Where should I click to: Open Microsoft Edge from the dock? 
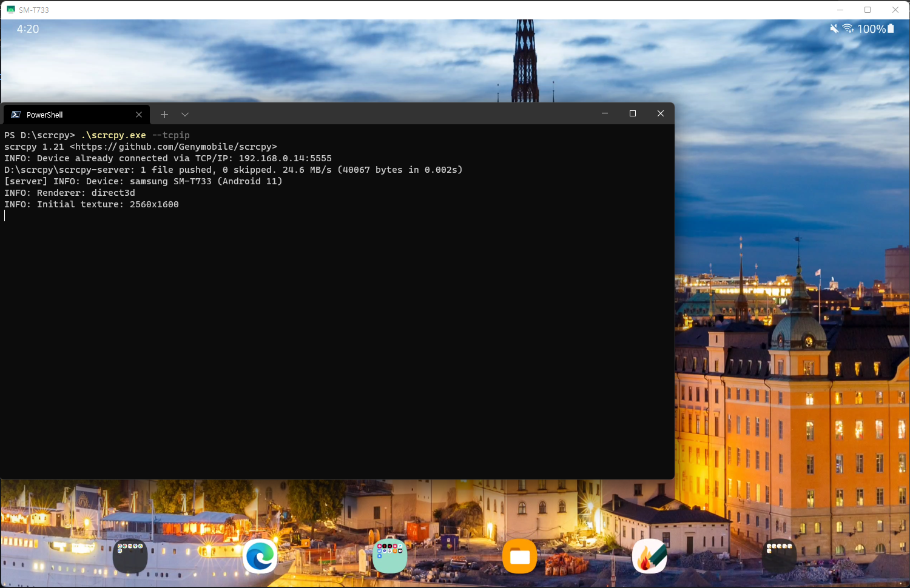260,556
